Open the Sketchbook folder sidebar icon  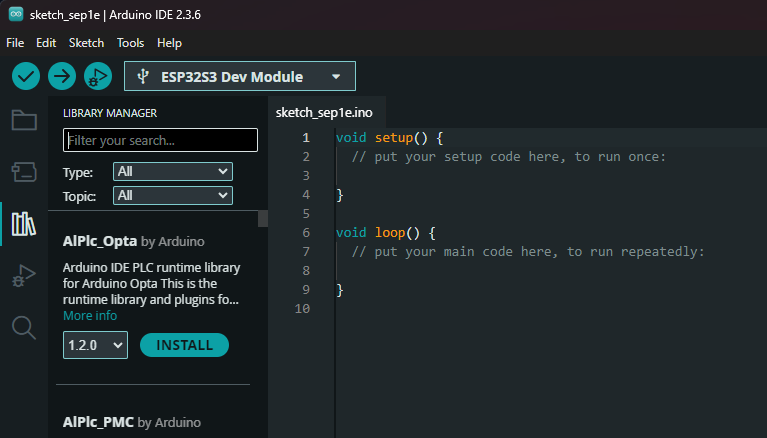24,120
